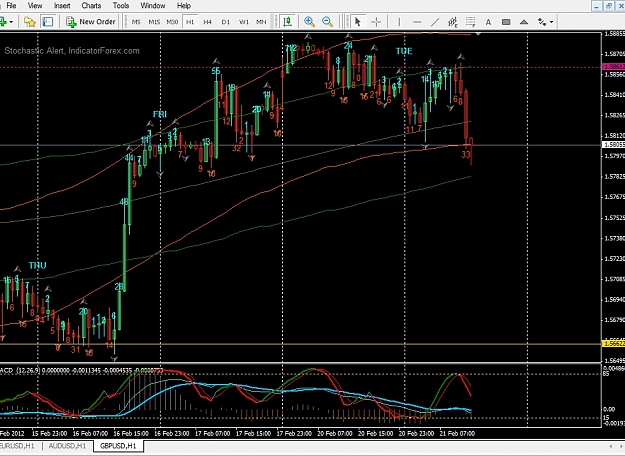
Task: Click the Arrows objects icon
Action: pos(542,22)
